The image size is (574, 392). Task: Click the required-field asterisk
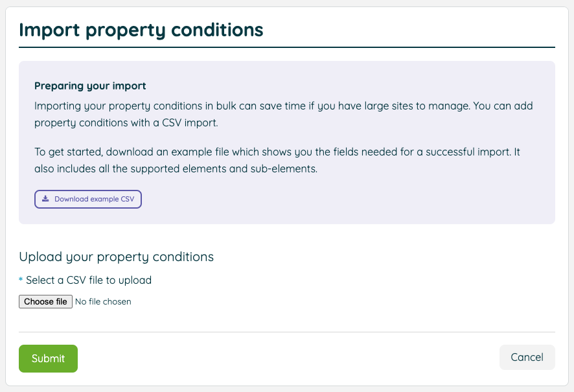click(21, 280)
